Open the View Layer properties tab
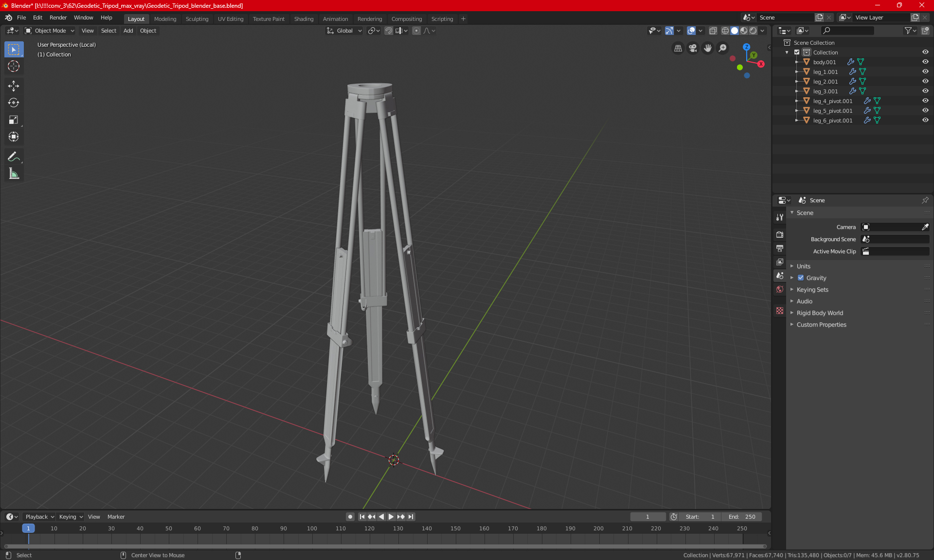934x560 pixels. click(780, 262)
